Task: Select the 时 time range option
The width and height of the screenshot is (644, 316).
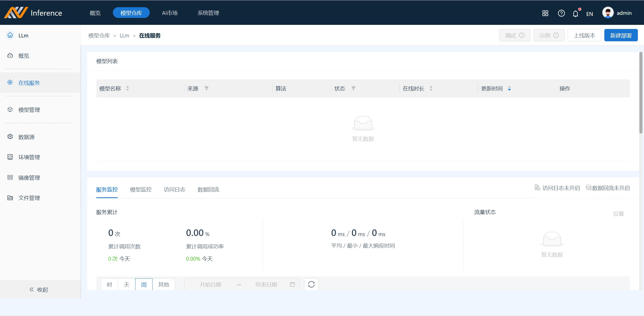Action: 109,284
